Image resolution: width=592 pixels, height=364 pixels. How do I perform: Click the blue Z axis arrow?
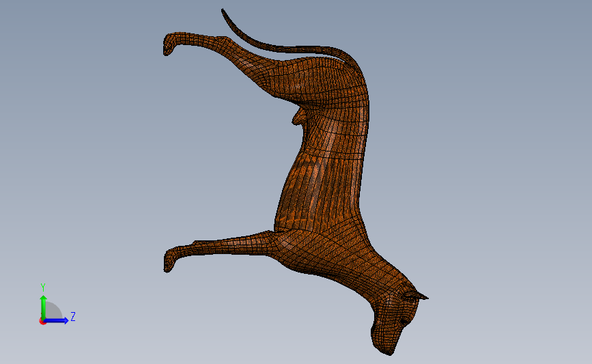(56, 320)
